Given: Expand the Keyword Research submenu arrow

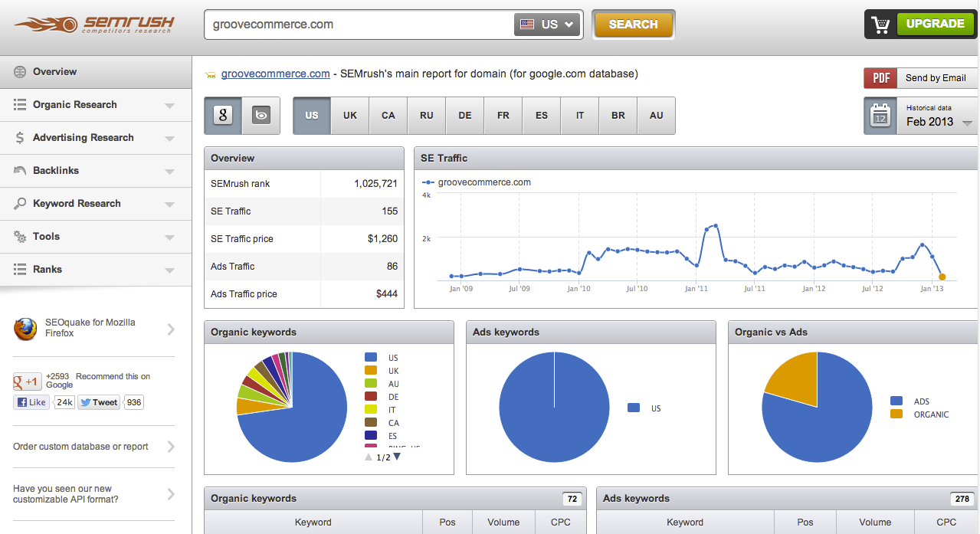Looking at the screenshot, I should click(170, 205).
